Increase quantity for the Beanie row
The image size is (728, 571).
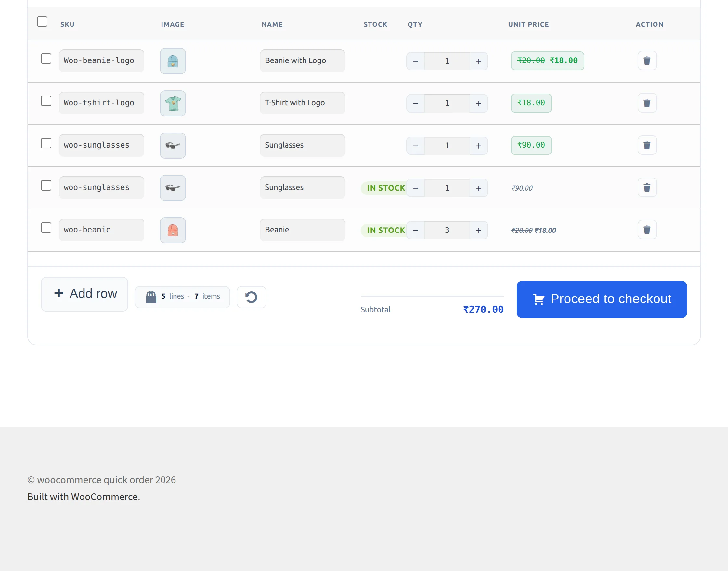point(478,230)
